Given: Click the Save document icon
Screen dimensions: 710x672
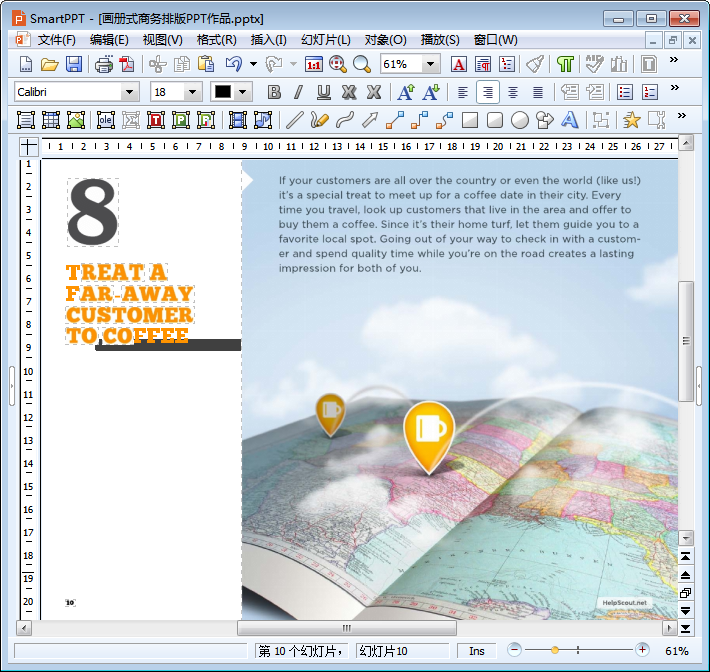Looking at the screenshot, I should tap(74, 64).
